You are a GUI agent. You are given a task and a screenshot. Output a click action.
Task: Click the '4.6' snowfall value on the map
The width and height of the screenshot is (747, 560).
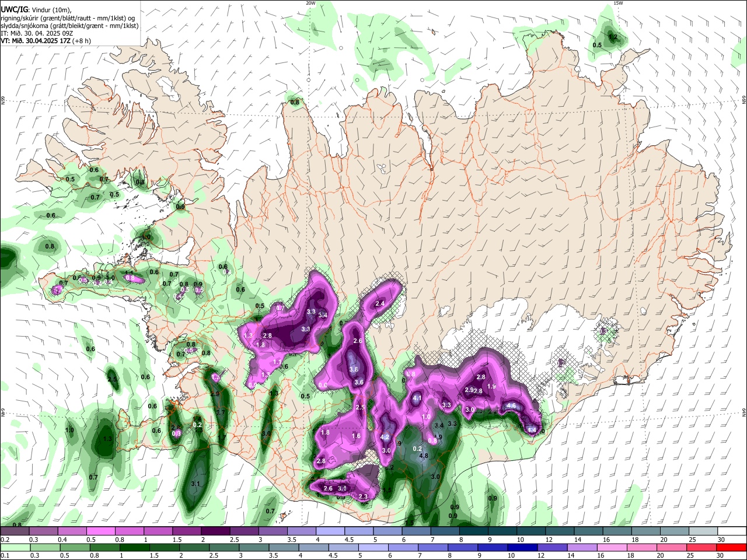(x=512, y=405)
